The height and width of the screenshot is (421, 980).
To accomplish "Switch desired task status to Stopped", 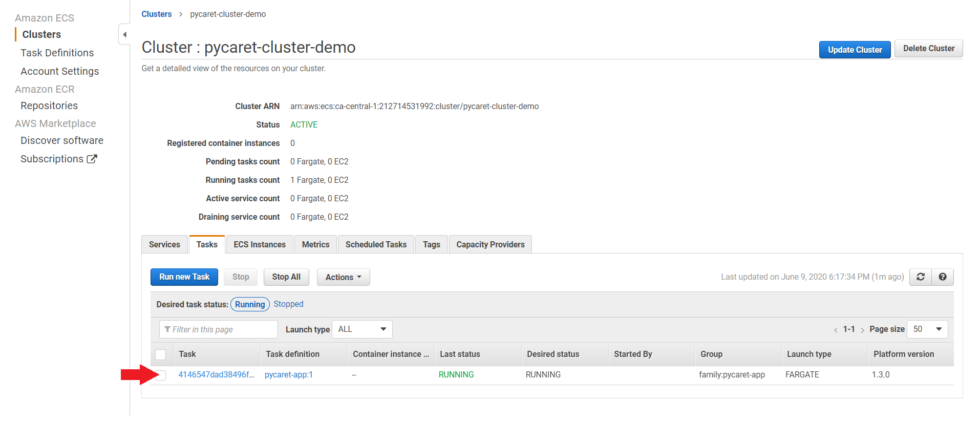I will (x=288, y=304).
